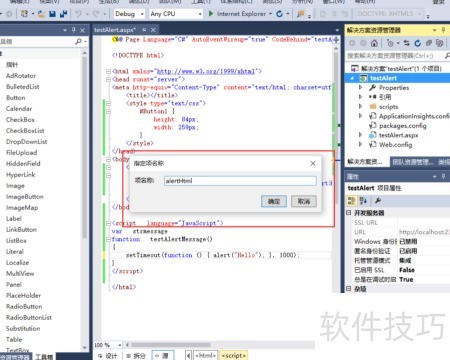450x360 pixels.
Task: Select the testAlert.aspx editor tab
Action: tap(115, 30)
